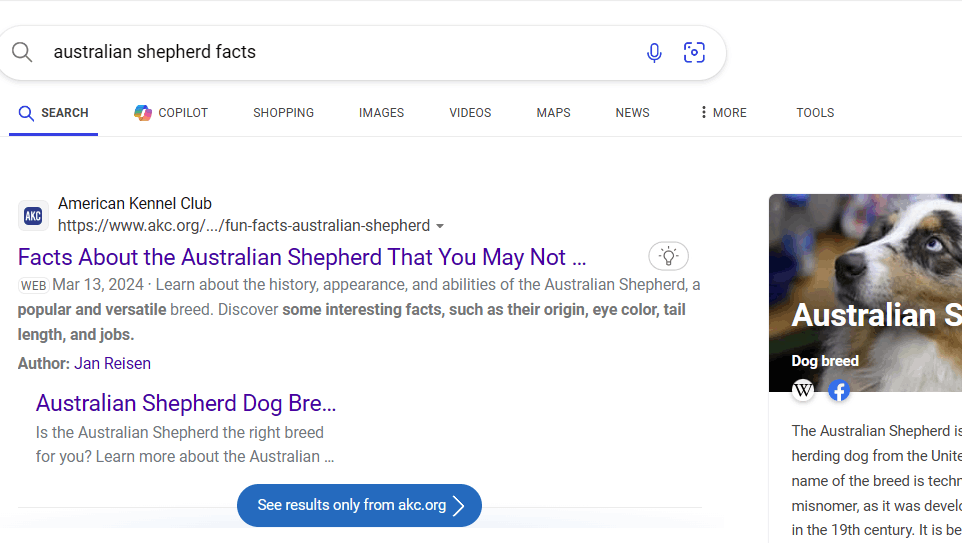Start voice search with microphone icon

[x=654, y=53]
